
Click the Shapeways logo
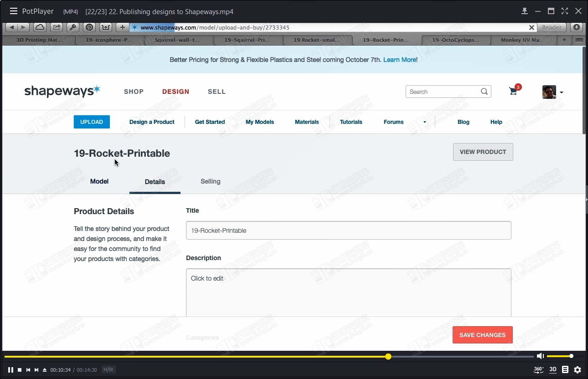62,91
